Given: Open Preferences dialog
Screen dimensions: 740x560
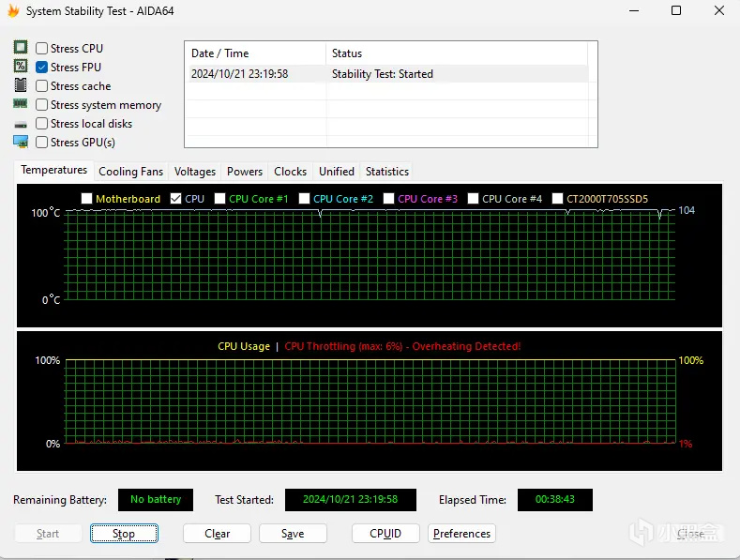Looking at the screenshot, I should pyautogui.click(x=461, y=534).
